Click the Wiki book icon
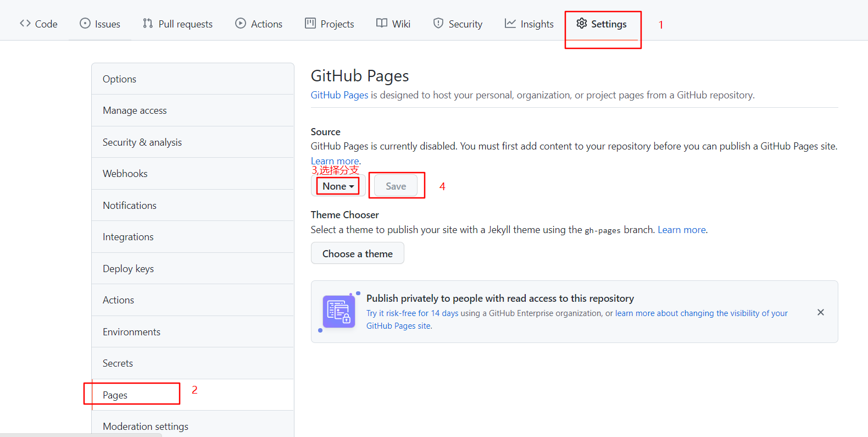Image resolution: width=868 pixels, height=437 pixels. pyautogui.click(x=382, y=23)
